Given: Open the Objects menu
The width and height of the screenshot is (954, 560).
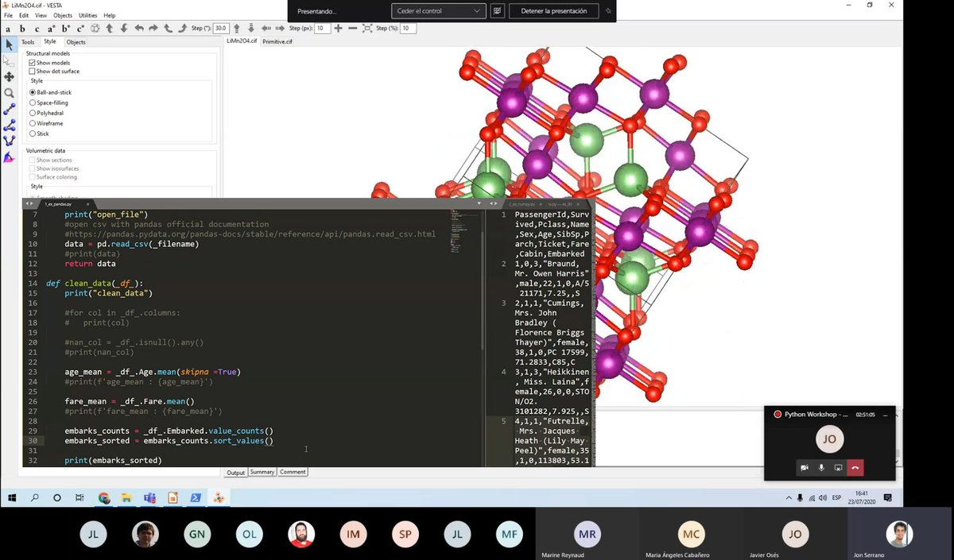Looking at the screenshot, I should click(x=63, y=15).
